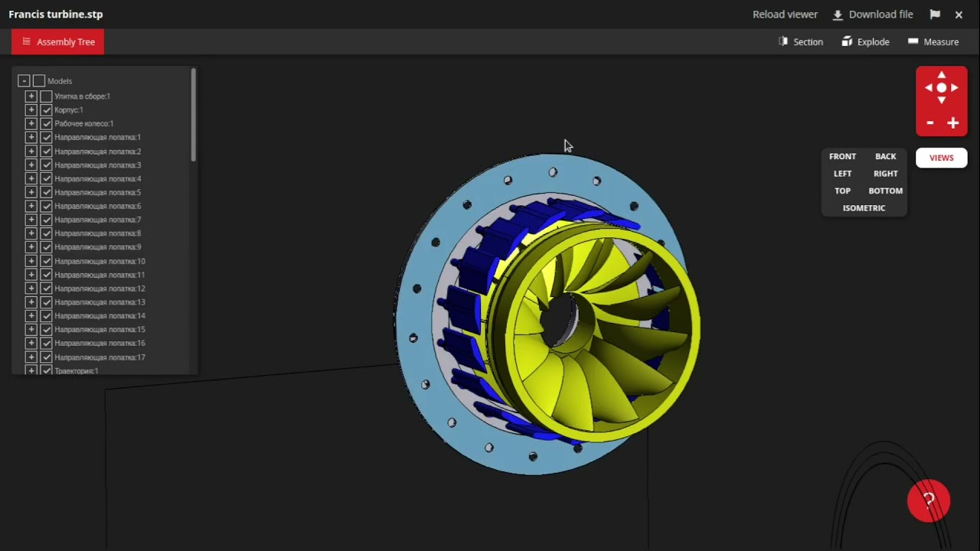Uncheck the Рабочее колесо:1 checkbox
This screenshot has width=980, height=551.
(46, 123)
